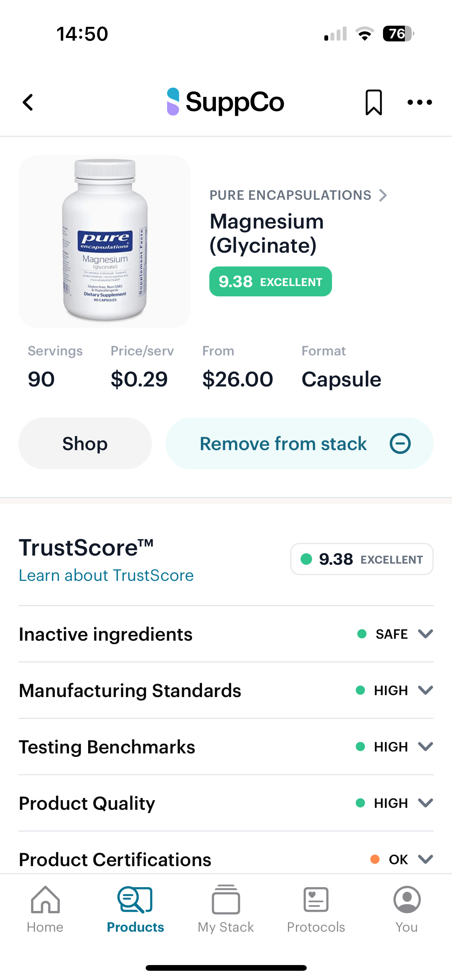Image resolution: width=452 pixels, height=980 pixels.
Task: Remove from stack toggle button
Action: coord(299,444)
